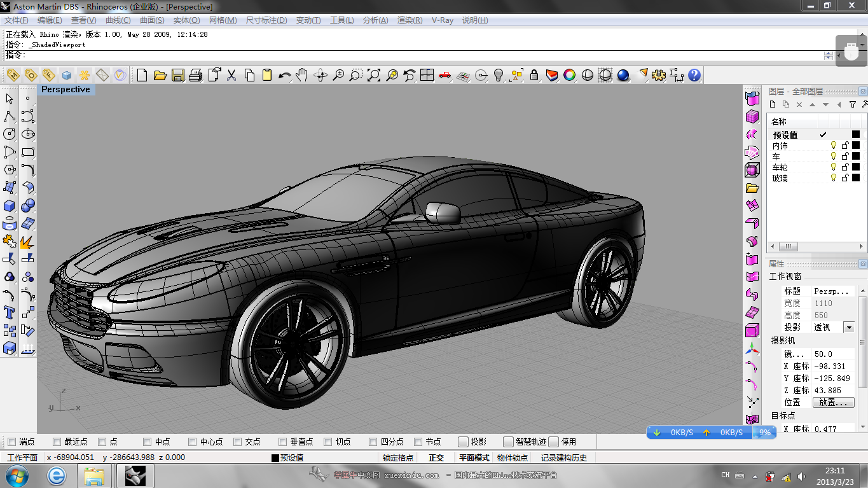The height and width of the screenshot is (488, 868).
Task: Click the 放置... button in properties
Action: coord(834,403)
